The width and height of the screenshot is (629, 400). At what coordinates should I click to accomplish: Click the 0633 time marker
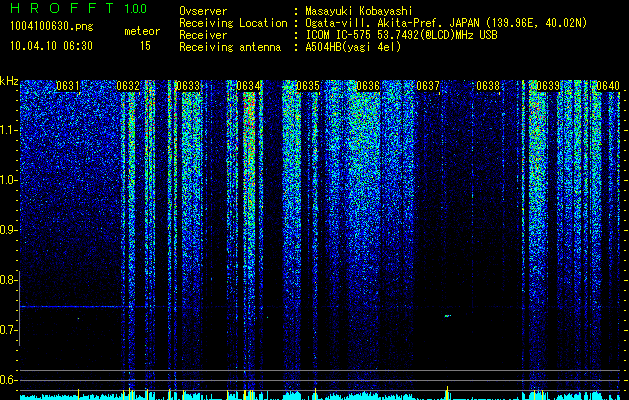pyautogui.click(x=188, y=86)
